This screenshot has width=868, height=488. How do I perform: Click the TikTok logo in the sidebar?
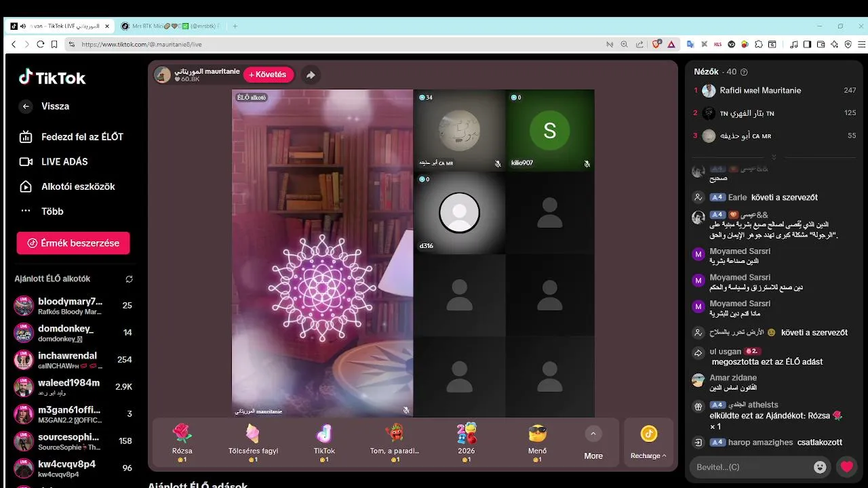click(52, 77)
